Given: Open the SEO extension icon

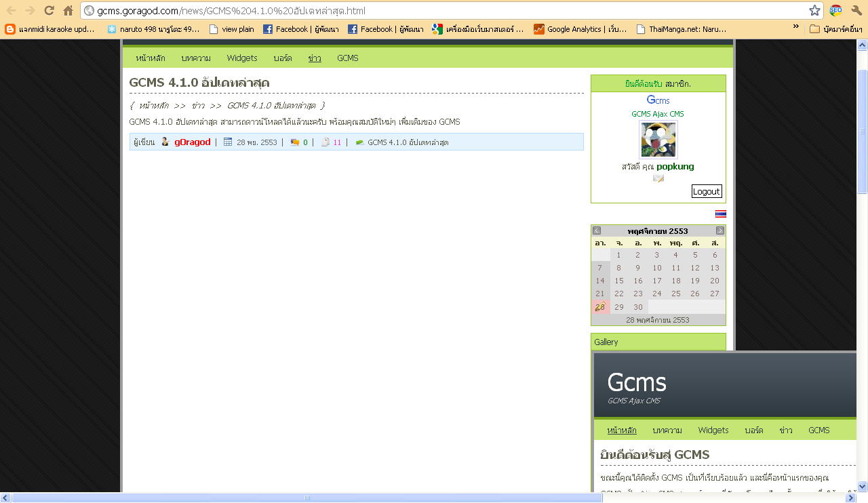Looking at the screenshot, I should click(x=835, y=10).
